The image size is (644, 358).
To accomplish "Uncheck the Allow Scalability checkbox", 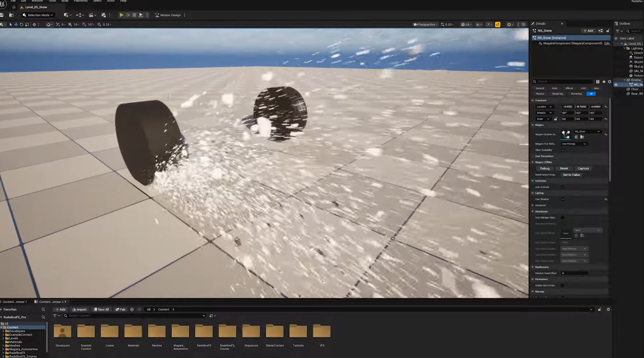I will [563, 150].
